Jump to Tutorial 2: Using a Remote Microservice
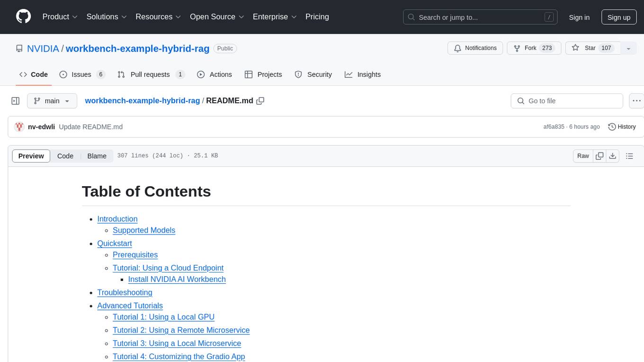644x362 pixels. (x=181, y=330)
